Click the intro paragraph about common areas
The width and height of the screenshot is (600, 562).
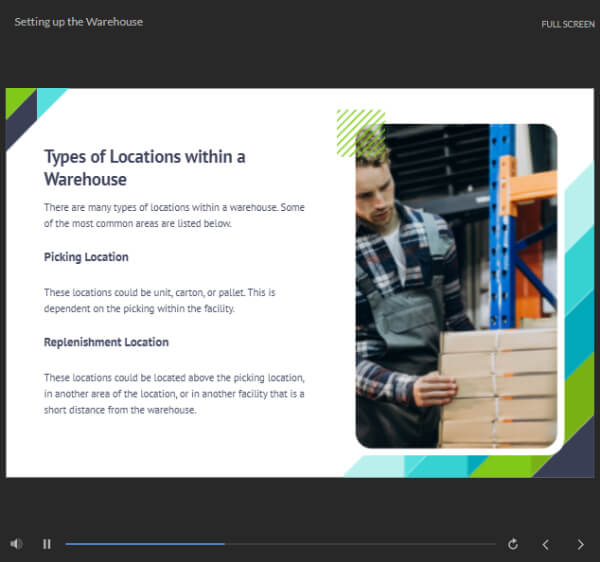pos(174,216)
